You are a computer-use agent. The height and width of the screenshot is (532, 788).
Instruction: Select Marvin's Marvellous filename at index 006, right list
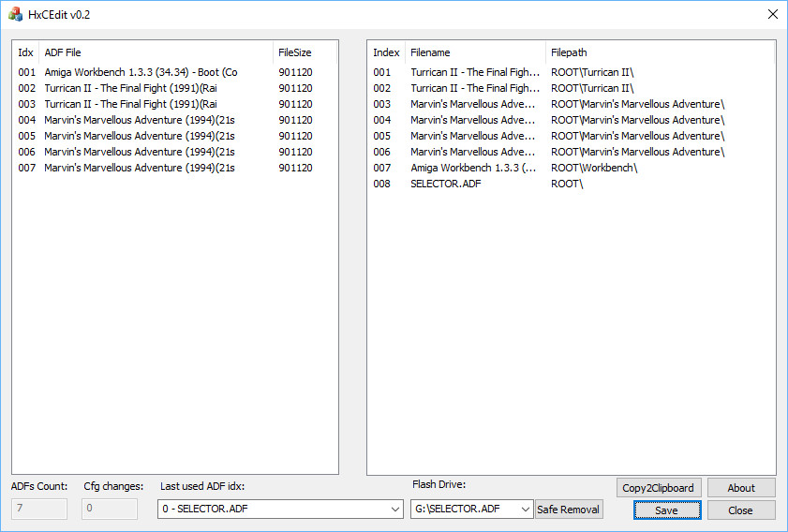[x=473, y=153]
